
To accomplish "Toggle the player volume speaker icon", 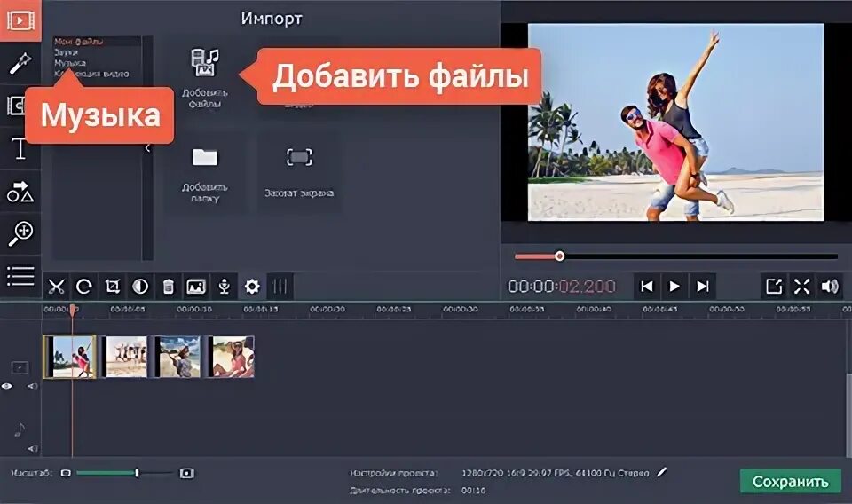I will (830, 287).
